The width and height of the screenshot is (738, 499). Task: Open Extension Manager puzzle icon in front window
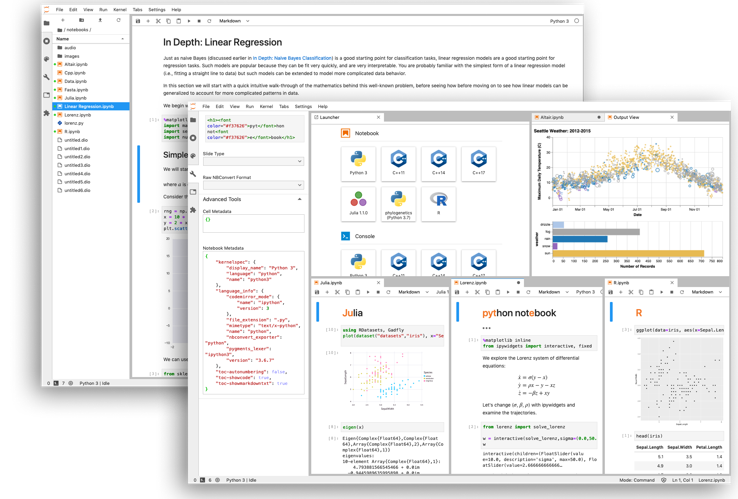(x=193, y=210)
